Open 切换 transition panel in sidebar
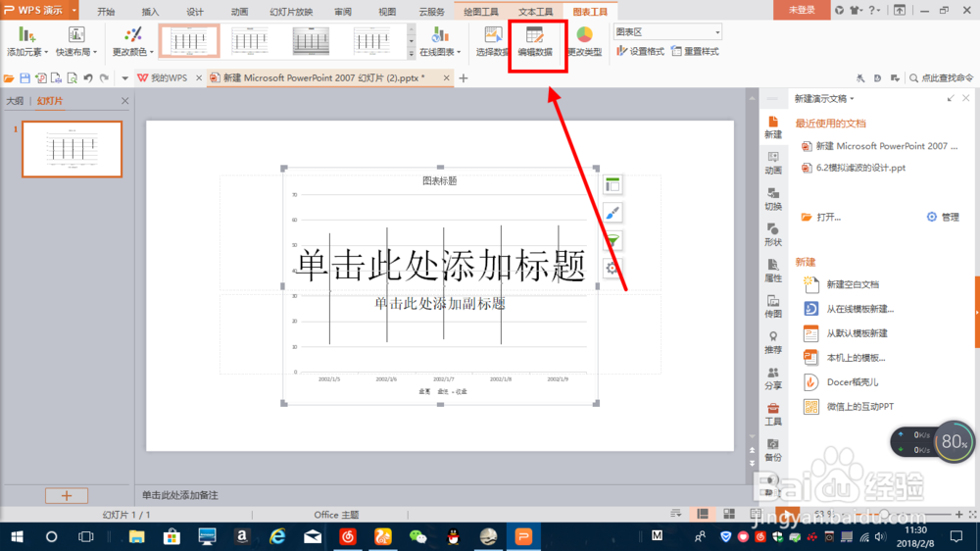The width and height of the screenshot is (980, 551). coord(773,199)
